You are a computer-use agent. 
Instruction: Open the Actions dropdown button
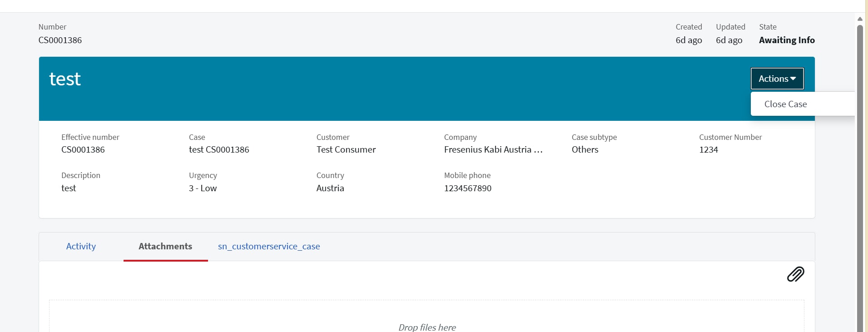click(777, 79)
